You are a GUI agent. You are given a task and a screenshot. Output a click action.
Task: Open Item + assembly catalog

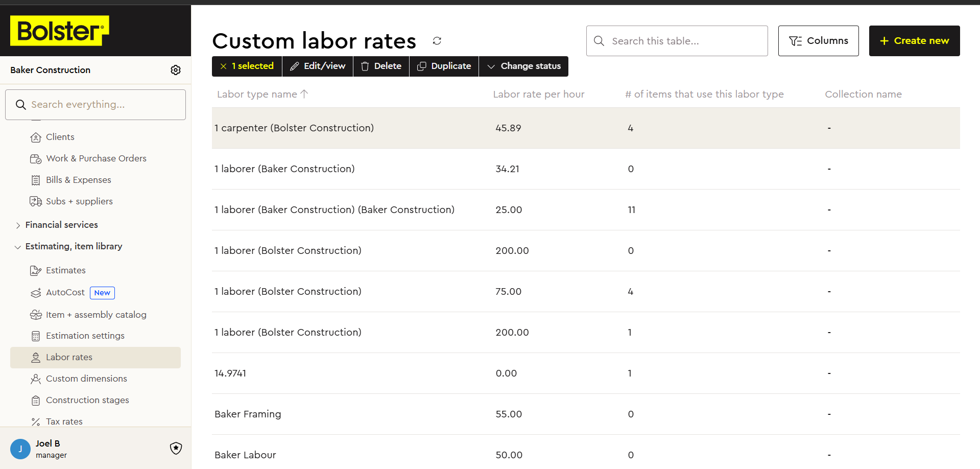pos(95,315)
